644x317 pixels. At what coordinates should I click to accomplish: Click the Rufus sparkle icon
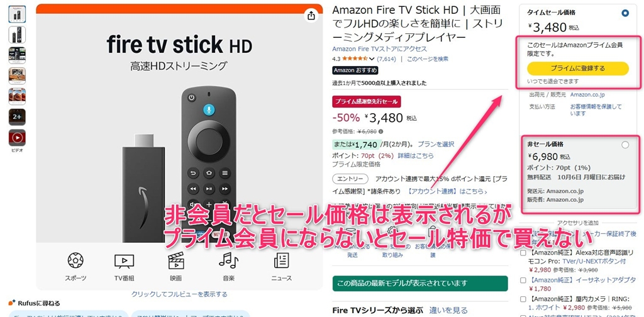click(12, 303)
